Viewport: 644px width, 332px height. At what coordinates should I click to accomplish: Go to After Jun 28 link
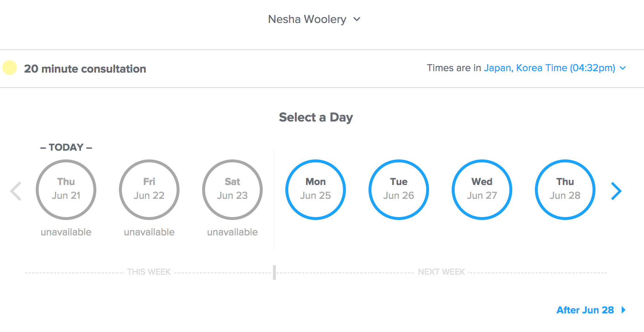click(585, 310)
